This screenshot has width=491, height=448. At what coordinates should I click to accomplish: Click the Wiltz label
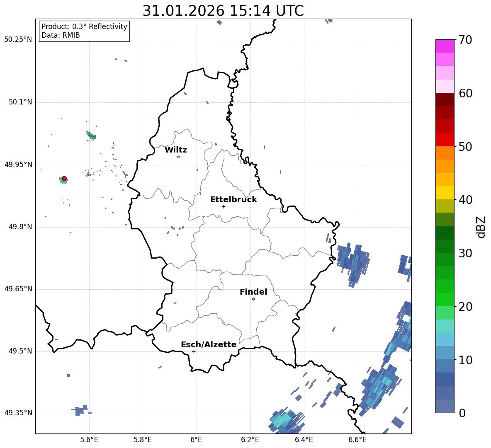point(176,150)
